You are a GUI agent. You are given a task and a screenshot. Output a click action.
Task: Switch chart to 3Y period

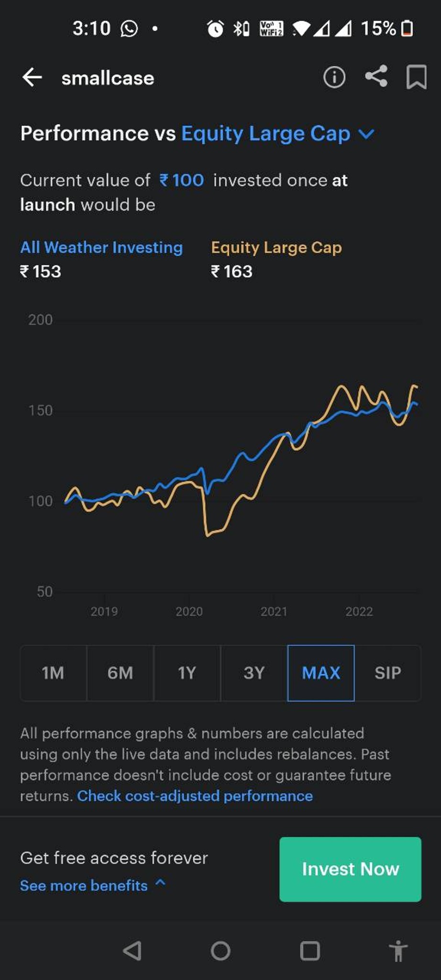[x=254, y=673]
